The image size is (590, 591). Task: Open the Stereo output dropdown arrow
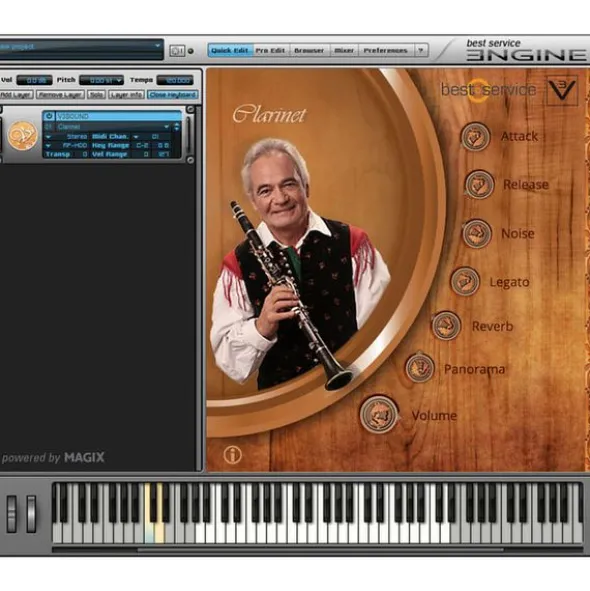(x=48, y=136)
